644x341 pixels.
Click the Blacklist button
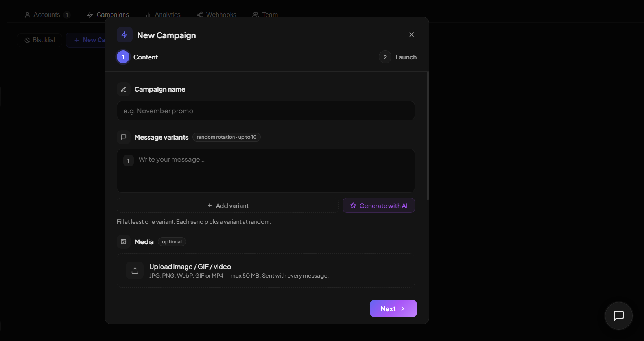click(x=40, y=40)
